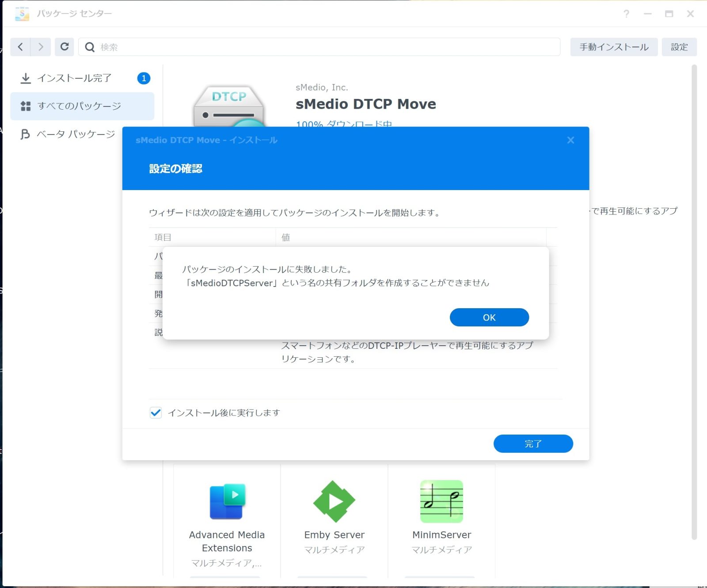Click the back navigation arrow icon
Viewport: 707px width, 588px height.
click(20, 47)
